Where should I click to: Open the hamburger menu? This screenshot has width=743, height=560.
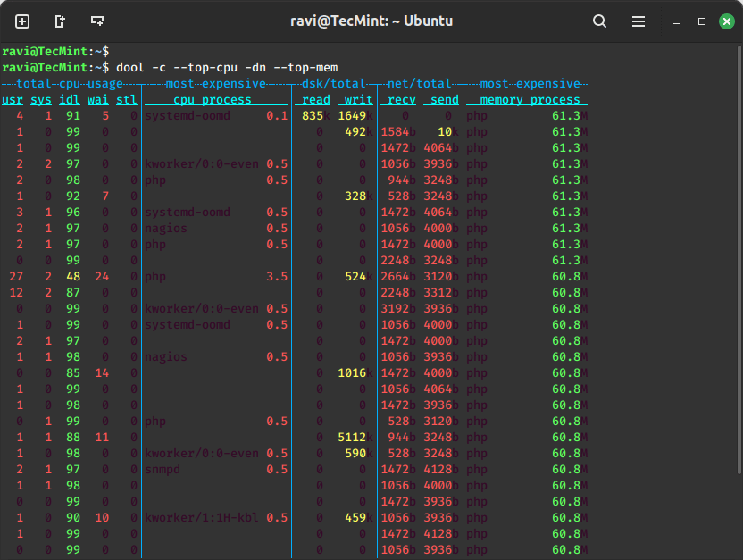click(x=639, y=21)
